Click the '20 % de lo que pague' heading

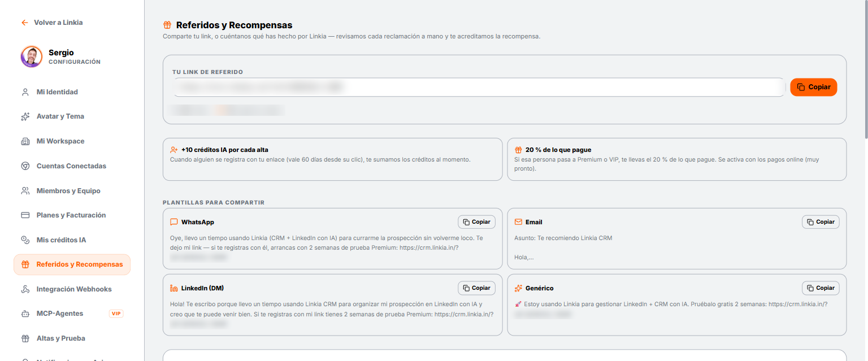558,150
